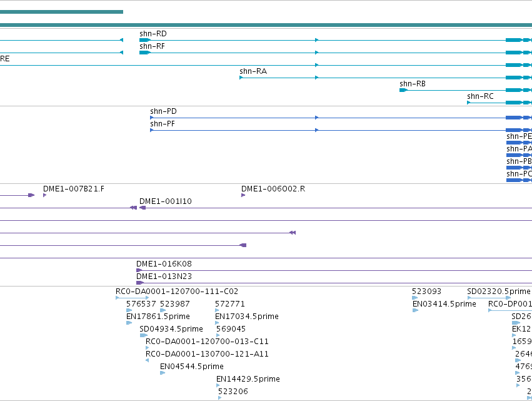
Task: Click the 523093 EST arrow glyph
Action: [x=414, y=298]
